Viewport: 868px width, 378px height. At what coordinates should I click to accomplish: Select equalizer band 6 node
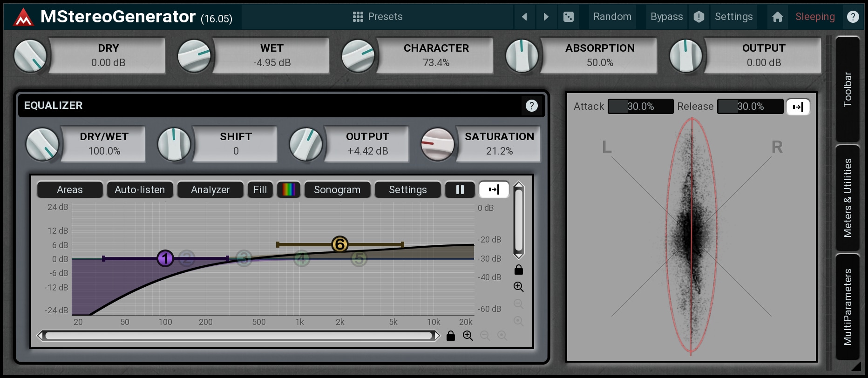[340, 244]
